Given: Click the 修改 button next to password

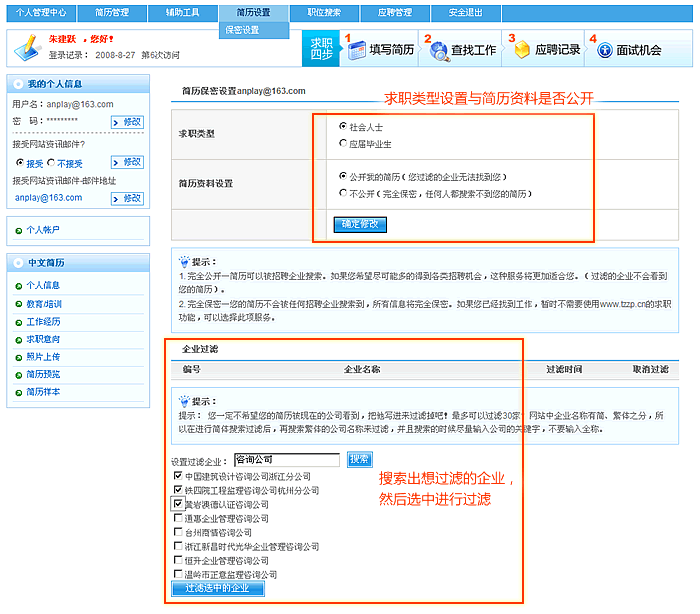Looking at the screenshot, I should pos(128,122).
